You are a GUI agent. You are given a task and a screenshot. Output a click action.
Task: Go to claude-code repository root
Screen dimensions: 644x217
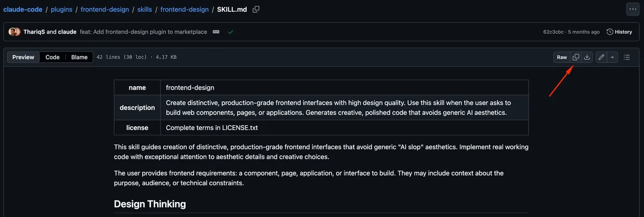23,9
